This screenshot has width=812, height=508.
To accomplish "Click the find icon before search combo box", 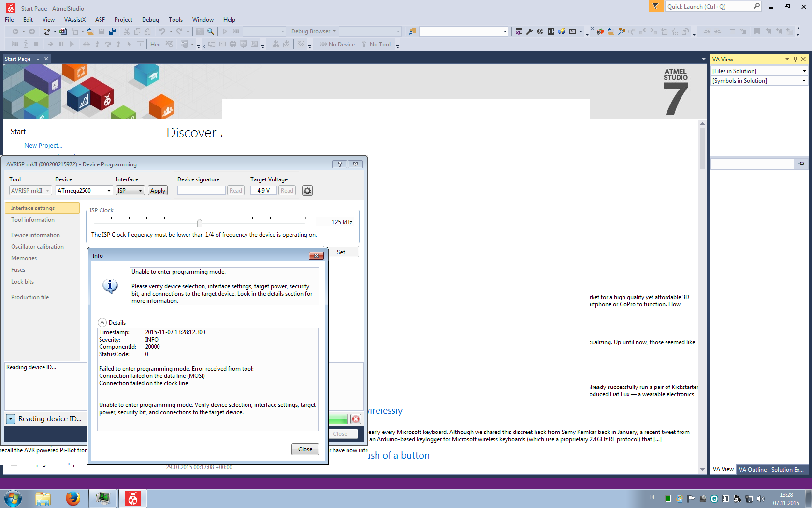I will coord(412,31).
